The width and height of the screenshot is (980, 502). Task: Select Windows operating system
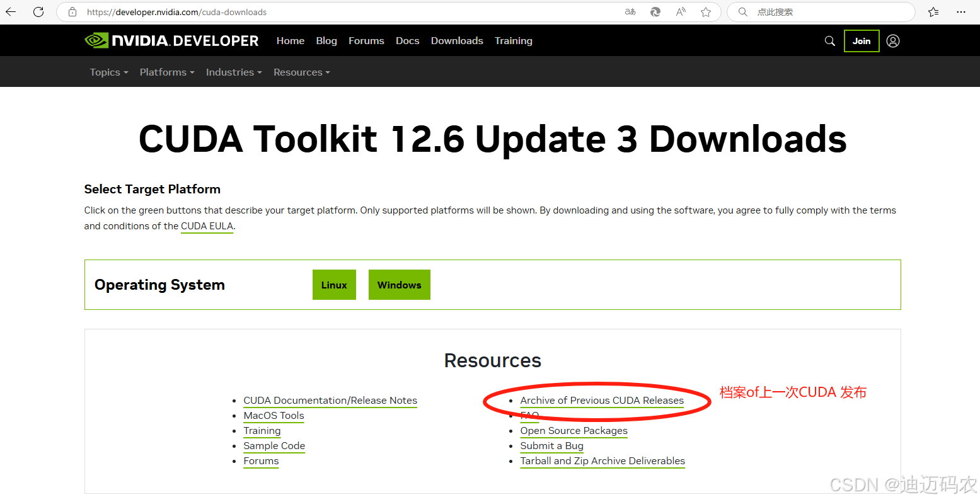point(400,285)
